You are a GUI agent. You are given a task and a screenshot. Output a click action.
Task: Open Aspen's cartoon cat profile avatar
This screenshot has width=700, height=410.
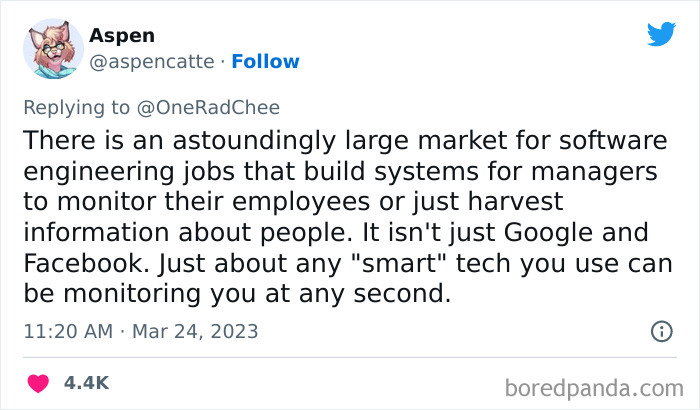tap(53, 49)
